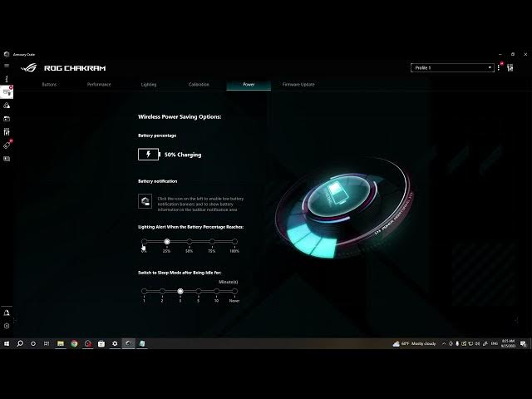The width and height of the screenshot is (532, 399).
Task: Open the taskbar clock and date
Action: point(508,343)
